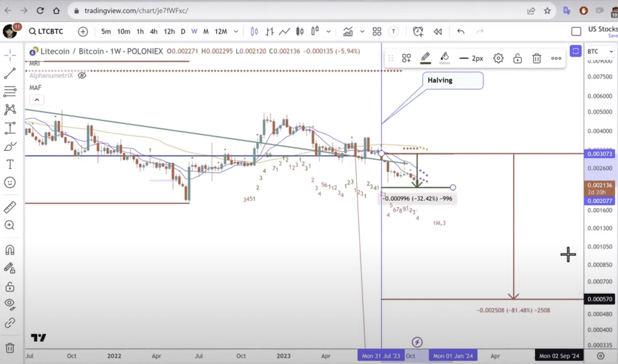The height and width of the screenshot is (364, 618).
Task: Switch to the 4h timeframe
Action: [x=154, y=32]
